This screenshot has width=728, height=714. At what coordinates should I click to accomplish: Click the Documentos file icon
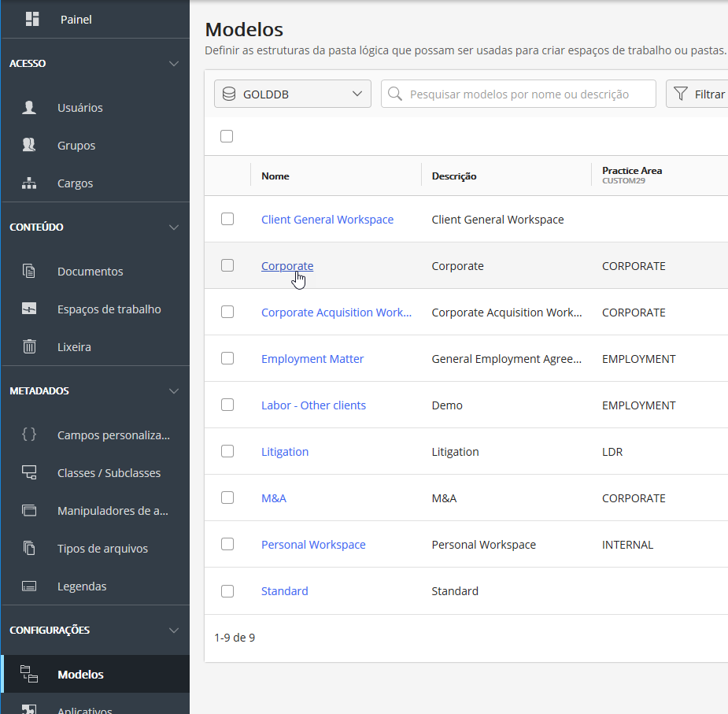[29, 272]
